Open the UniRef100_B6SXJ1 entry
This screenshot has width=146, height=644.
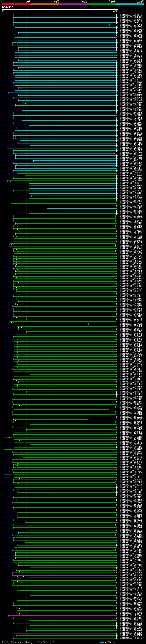coord(131,597)
